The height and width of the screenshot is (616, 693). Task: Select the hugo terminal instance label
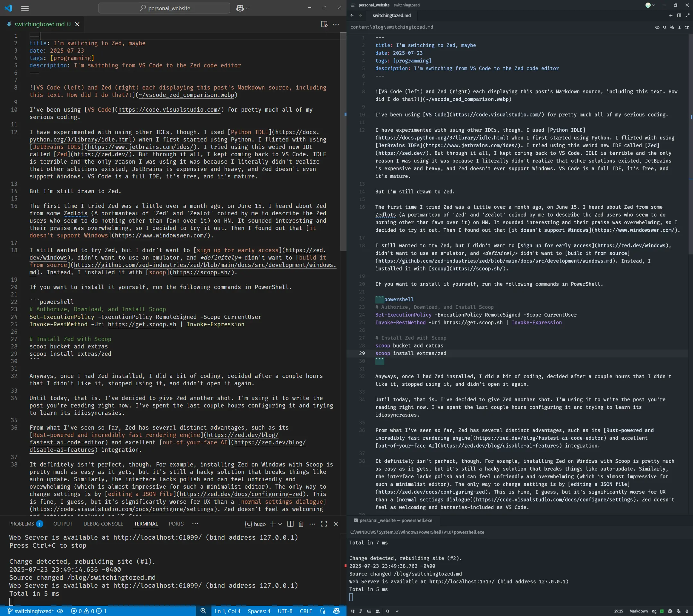[255, 524]
